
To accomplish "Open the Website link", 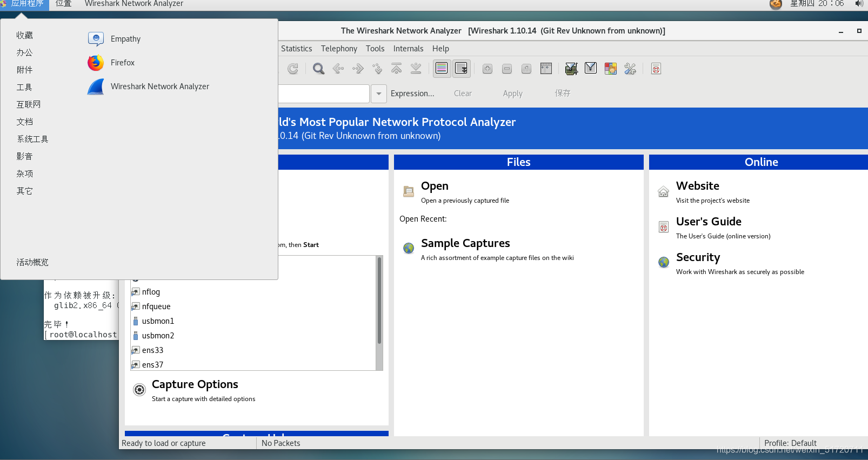I will pyautogui.click(x=698, y=186).
